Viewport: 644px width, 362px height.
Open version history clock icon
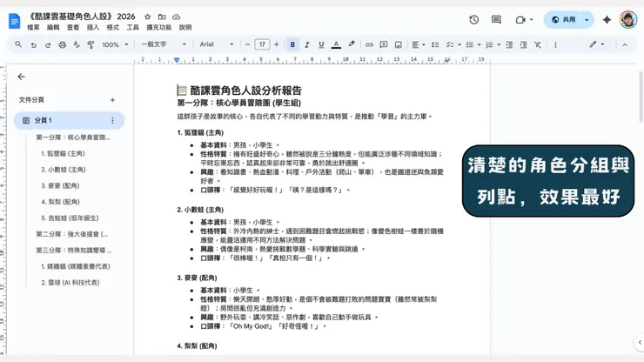(474, 20)
